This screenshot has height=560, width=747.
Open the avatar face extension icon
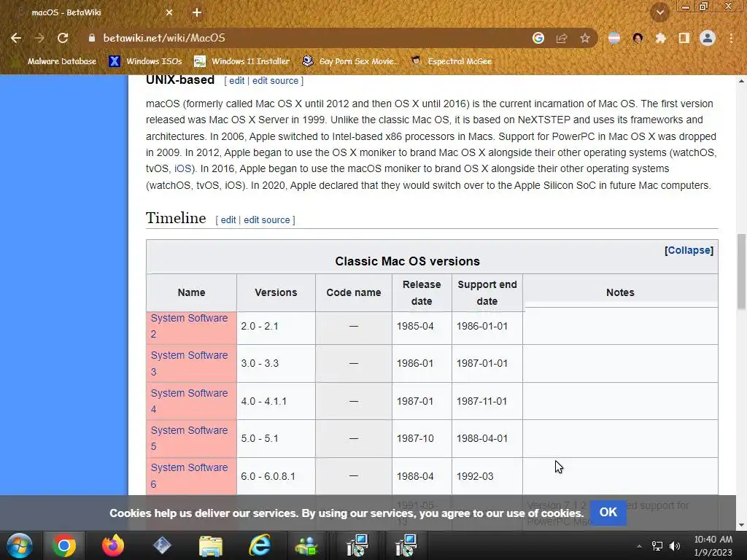(638, 38)
